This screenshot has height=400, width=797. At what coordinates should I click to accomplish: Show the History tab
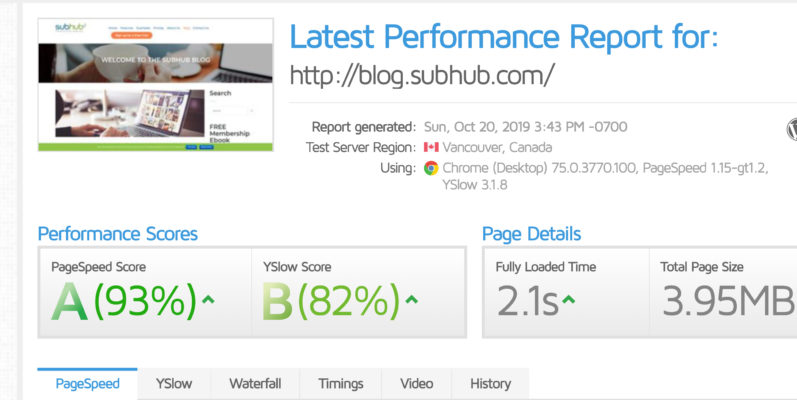pyautogui.click(x=490, y=383)
